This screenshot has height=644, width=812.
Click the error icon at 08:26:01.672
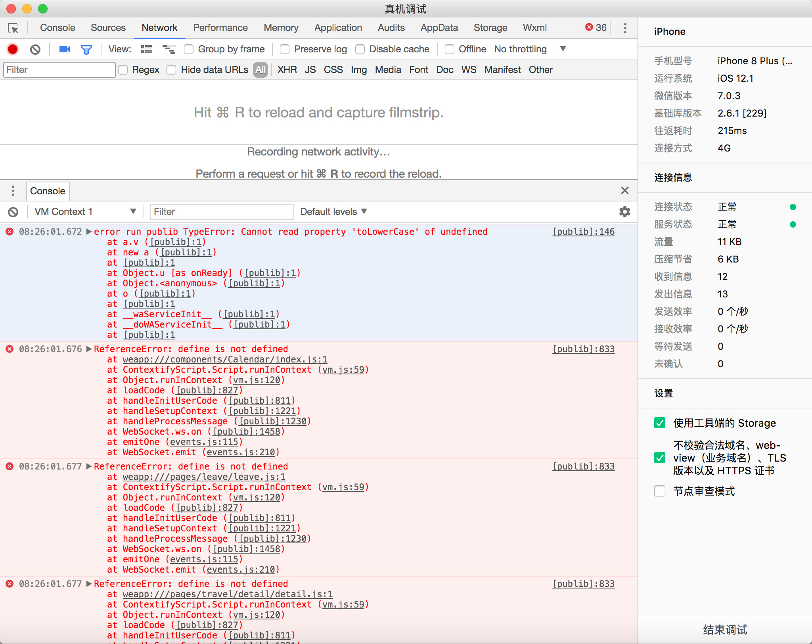[x=10, y=232]
